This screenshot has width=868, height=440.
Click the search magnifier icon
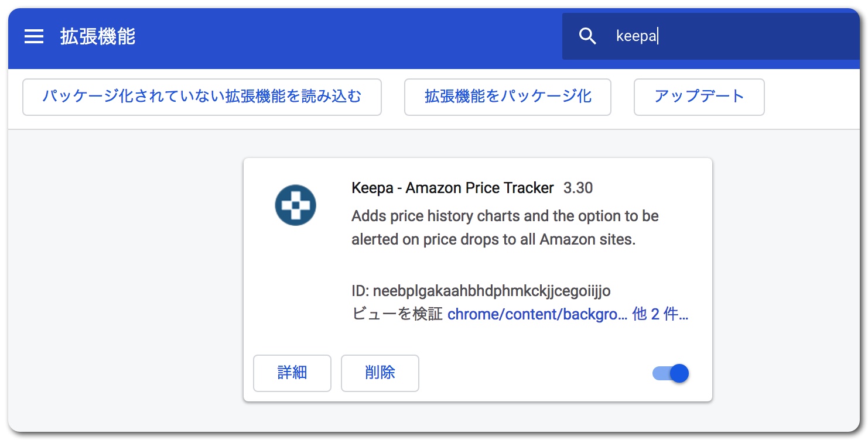587,36
